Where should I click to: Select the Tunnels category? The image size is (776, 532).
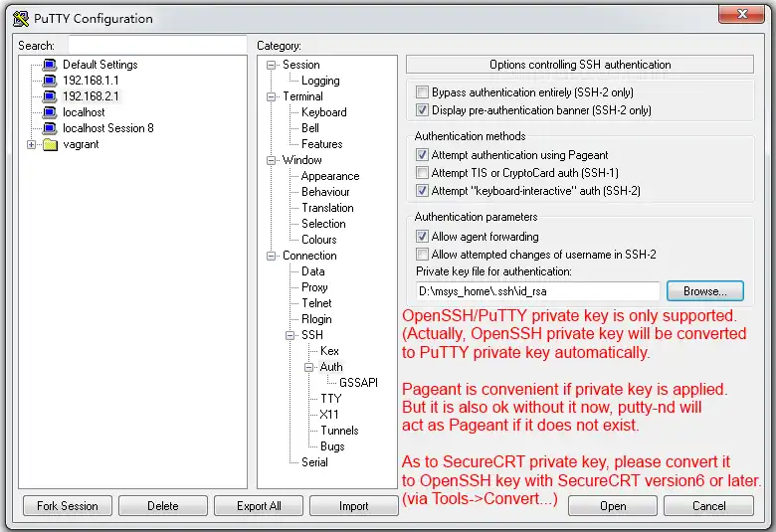[339, 431]
